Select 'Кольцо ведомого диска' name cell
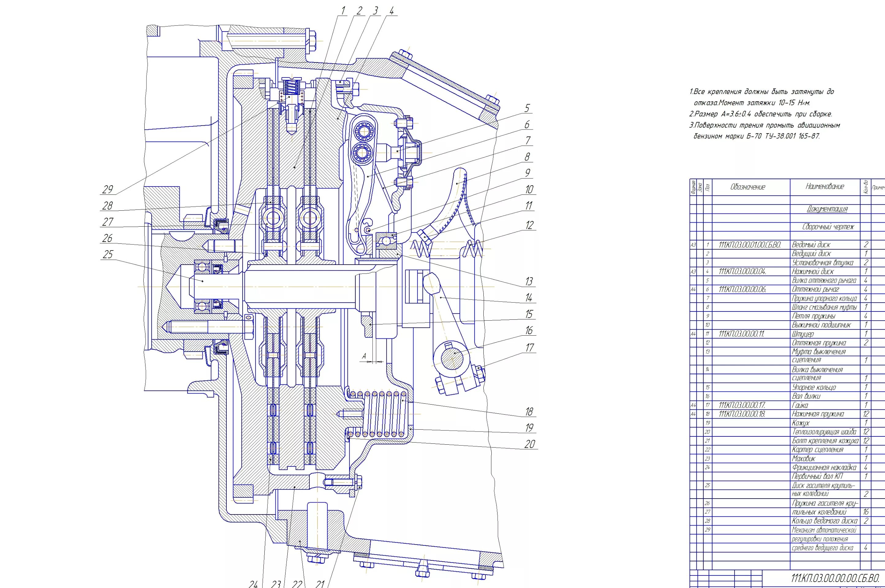885x588 pixels. click(x=825, y=521)
